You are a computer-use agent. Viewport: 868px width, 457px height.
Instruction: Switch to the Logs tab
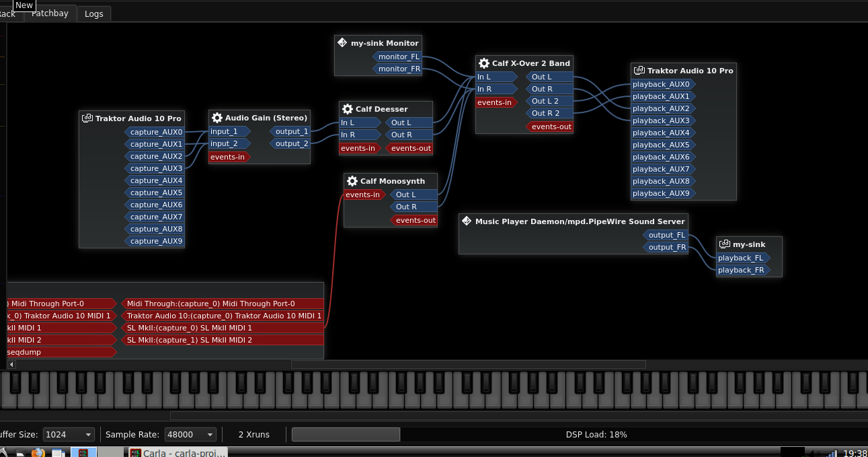93,13
